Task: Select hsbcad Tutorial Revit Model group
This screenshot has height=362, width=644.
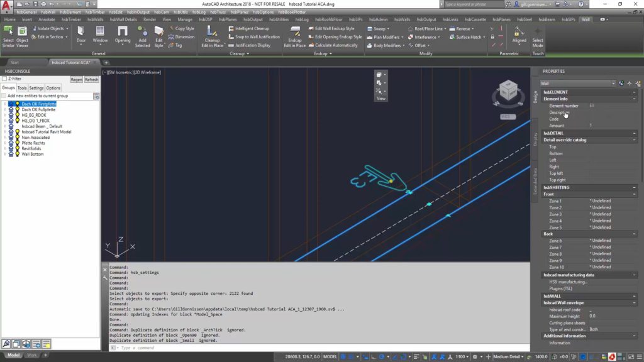Action: [47, 132]
